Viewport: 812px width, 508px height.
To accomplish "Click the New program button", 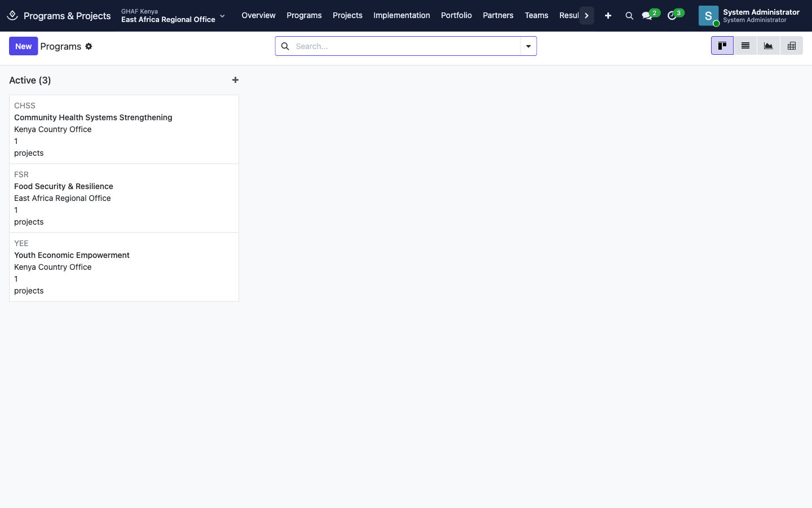I will [24, 46].
